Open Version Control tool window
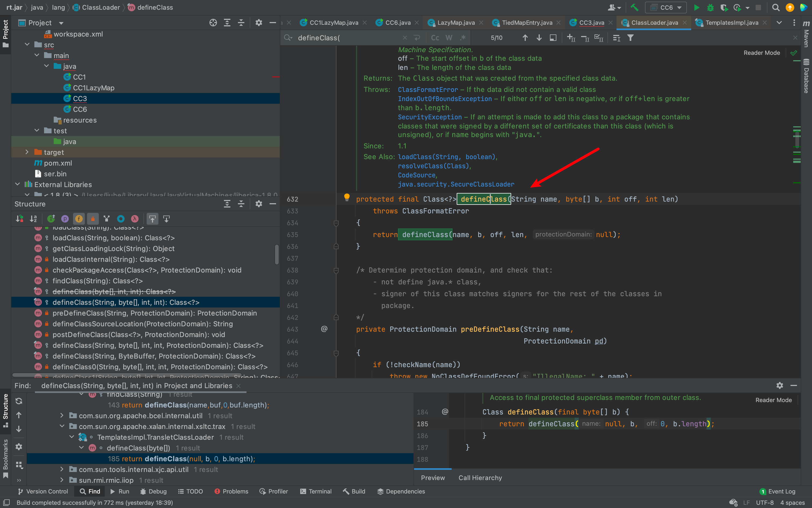This screenshot has width=812, height=508. [43, 491]
